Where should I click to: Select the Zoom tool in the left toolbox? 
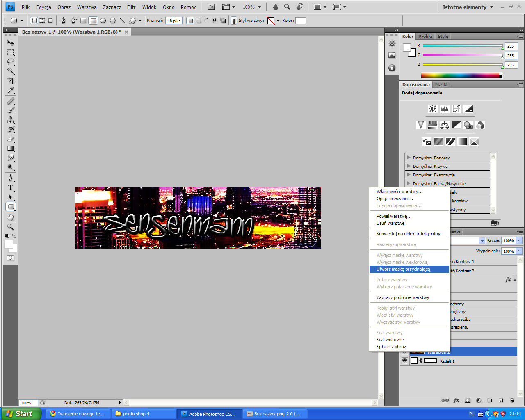(x=11, y=227)
